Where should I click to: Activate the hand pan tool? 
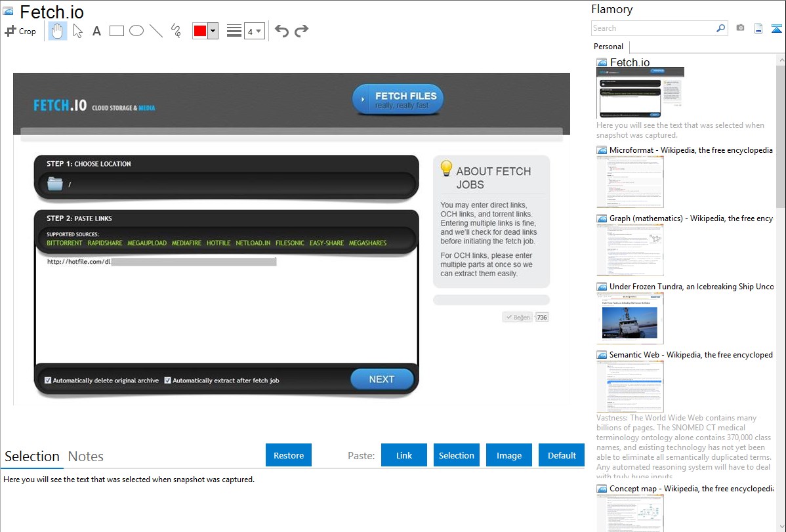57,31
